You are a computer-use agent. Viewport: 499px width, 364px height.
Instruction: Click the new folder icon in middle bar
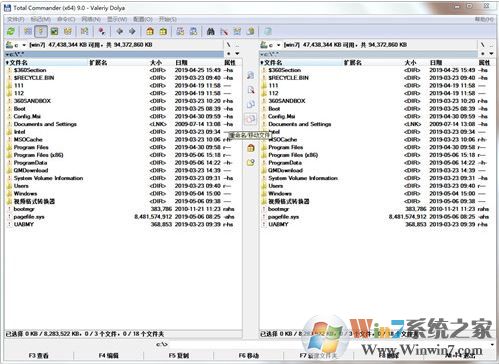(x=251, y=162)
